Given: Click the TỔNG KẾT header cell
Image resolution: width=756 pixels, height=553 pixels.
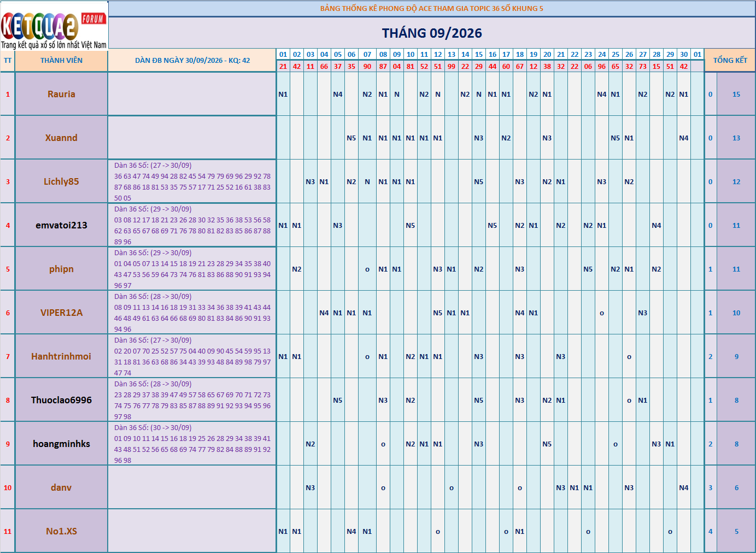Looking at the screenshot, I should click(730, 61).
